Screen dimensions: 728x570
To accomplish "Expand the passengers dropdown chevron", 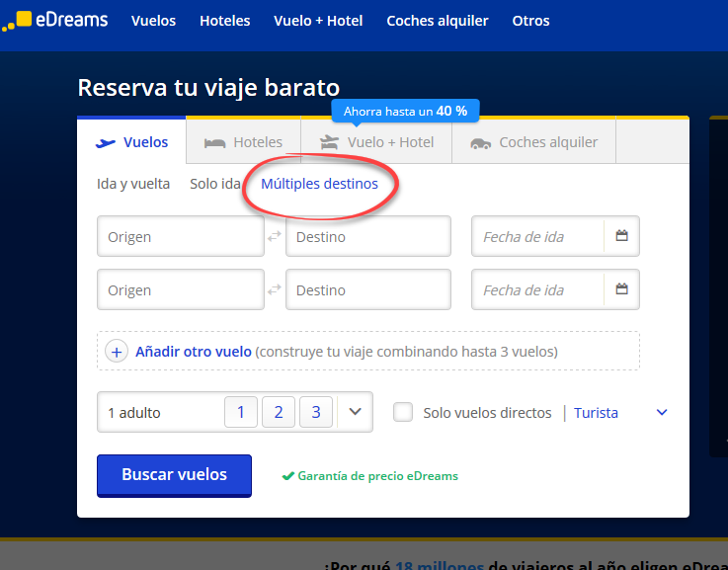I will (x=356, y=412).
